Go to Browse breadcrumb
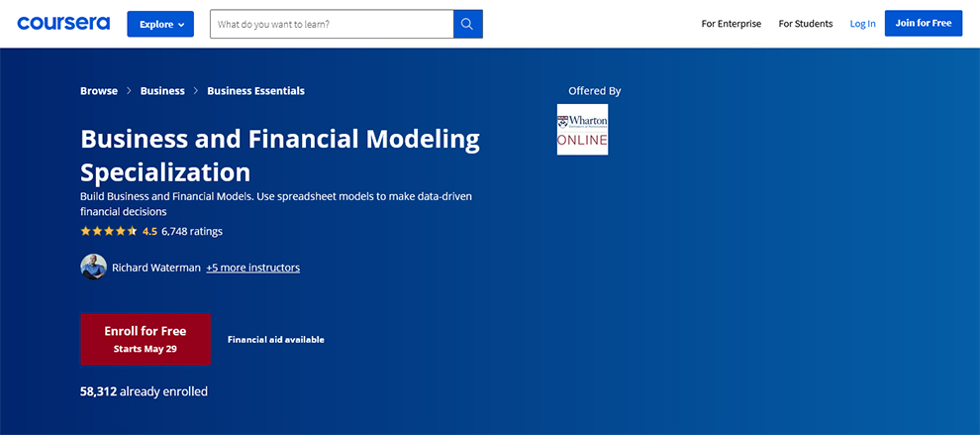The height and width of the screenshot is (435, 980). point(99,91)
